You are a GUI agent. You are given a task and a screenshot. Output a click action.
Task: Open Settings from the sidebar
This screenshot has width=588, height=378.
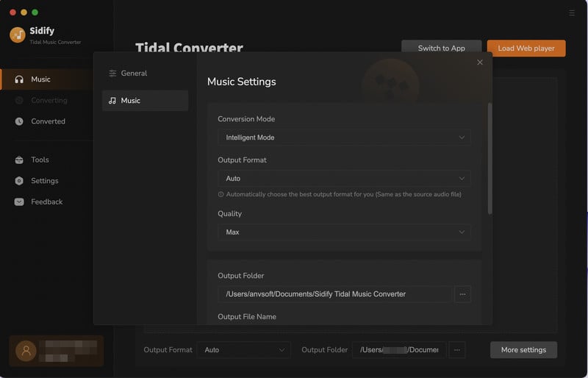(x=46, y=181)
